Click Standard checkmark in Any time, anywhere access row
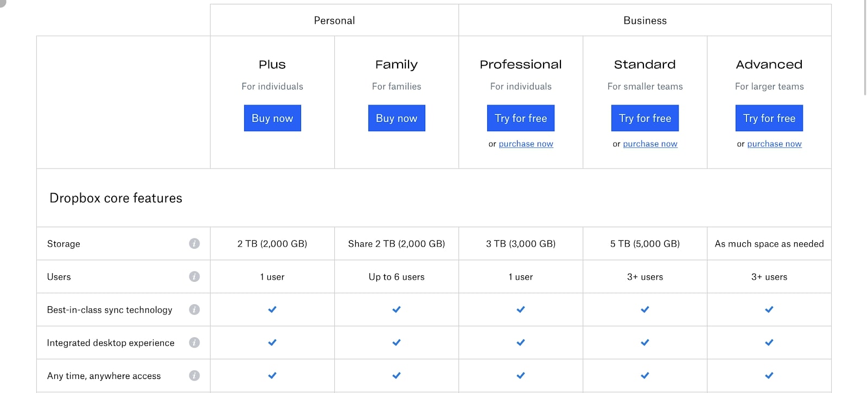This screenshot has height=393, width=868. [x=645, y=376]
